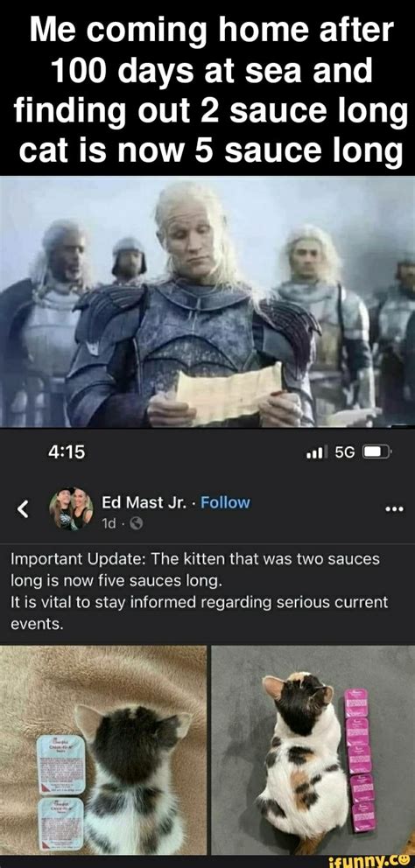Follow Ed Mast Jr.
This screenshot has width=415, height=868.
pyautogui.click(x=225, y=502)
